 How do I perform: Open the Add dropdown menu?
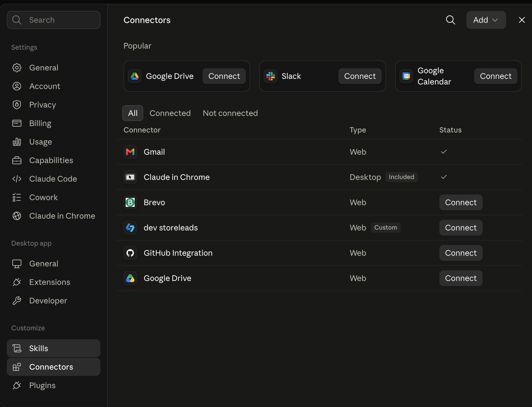pyautogui.click(x=486, y=20)
